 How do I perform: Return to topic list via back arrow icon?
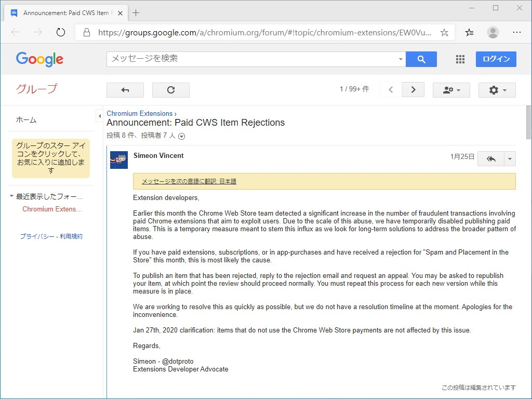(x=125, y=89)
